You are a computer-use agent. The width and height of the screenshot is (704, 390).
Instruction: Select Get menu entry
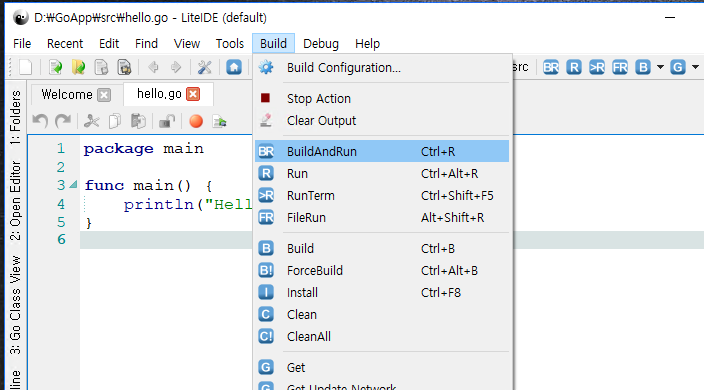point(382,368)
